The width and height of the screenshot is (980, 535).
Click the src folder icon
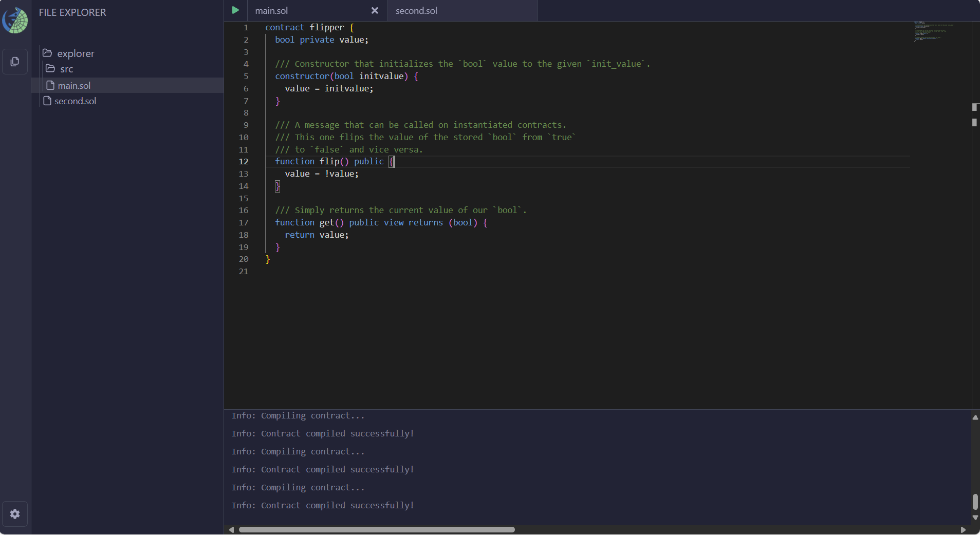coord(50,68)
